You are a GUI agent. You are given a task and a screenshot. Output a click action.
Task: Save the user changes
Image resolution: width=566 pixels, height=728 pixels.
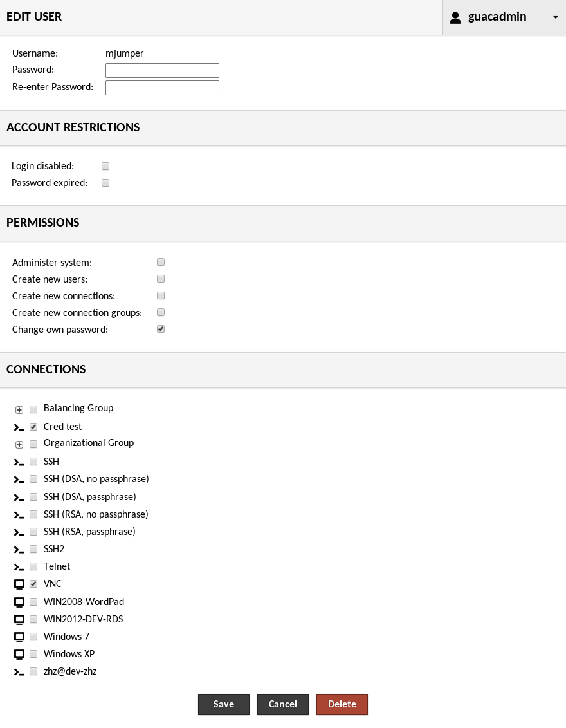coord(223,704)
